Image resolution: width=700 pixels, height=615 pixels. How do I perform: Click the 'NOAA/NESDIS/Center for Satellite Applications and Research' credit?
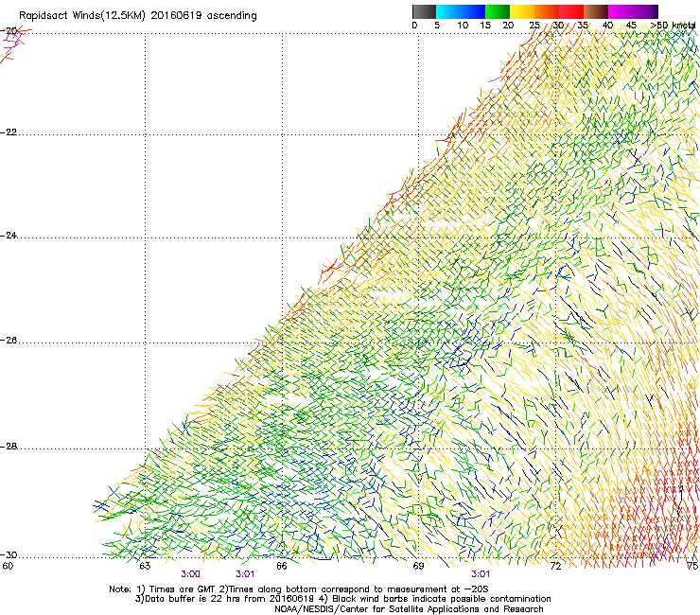tap(409, 609)
